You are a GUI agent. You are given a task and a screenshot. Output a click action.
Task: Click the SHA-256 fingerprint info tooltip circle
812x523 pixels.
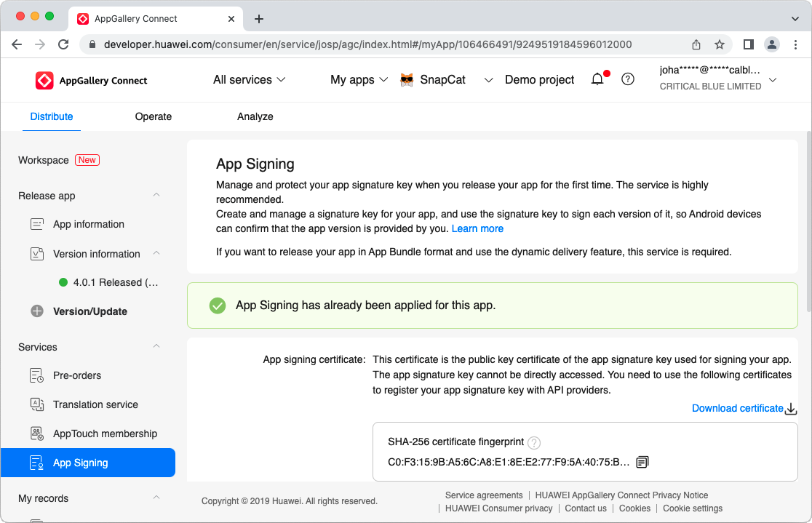click(533, 442)
